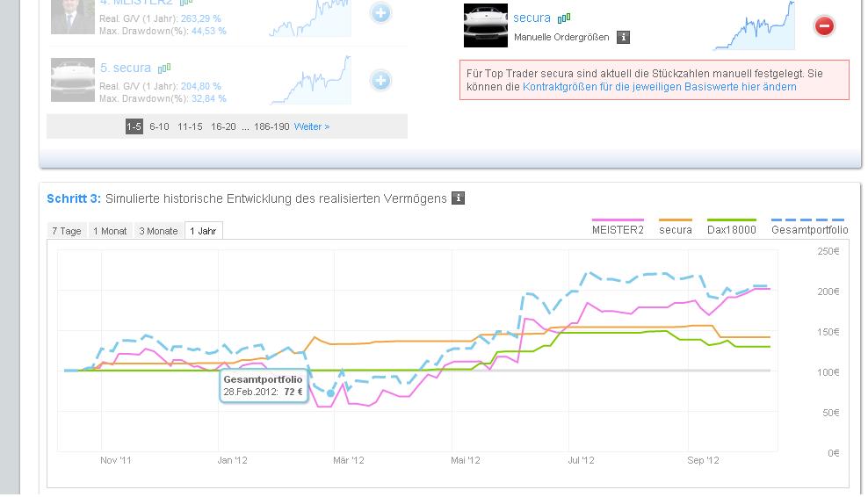Add 5. secura trader with plus icon

380,81
